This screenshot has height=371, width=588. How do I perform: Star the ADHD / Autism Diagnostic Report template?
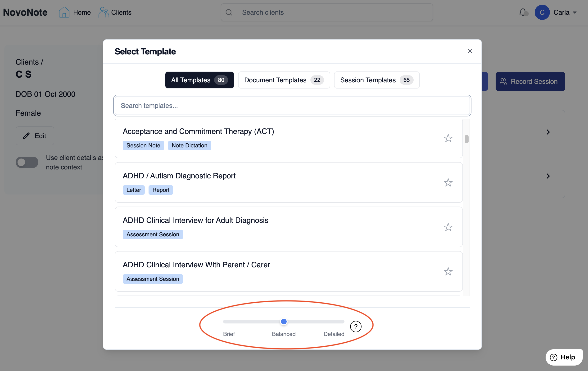click(448, 182)
